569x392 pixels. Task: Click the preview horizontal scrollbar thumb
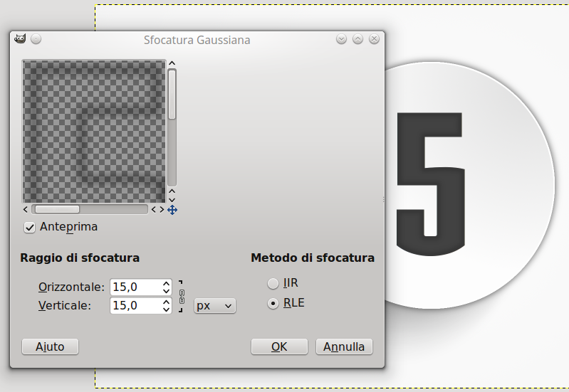(57, 209)
